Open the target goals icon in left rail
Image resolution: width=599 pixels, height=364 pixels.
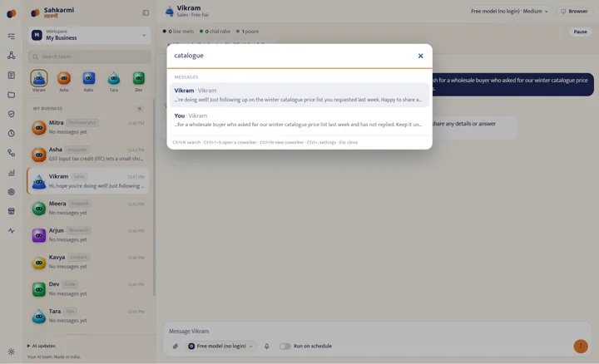point(12,192)
